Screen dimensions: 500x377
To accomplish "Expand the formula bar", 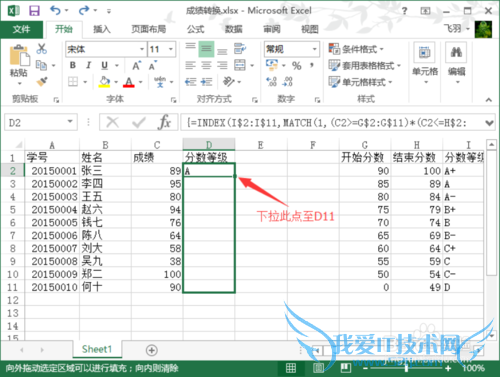I will (489, 123).
